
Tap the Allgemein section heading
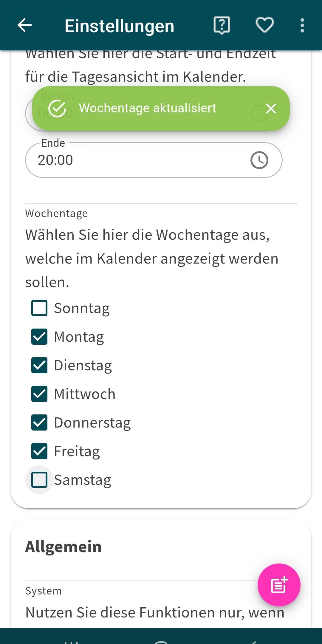tap(63, 547)
